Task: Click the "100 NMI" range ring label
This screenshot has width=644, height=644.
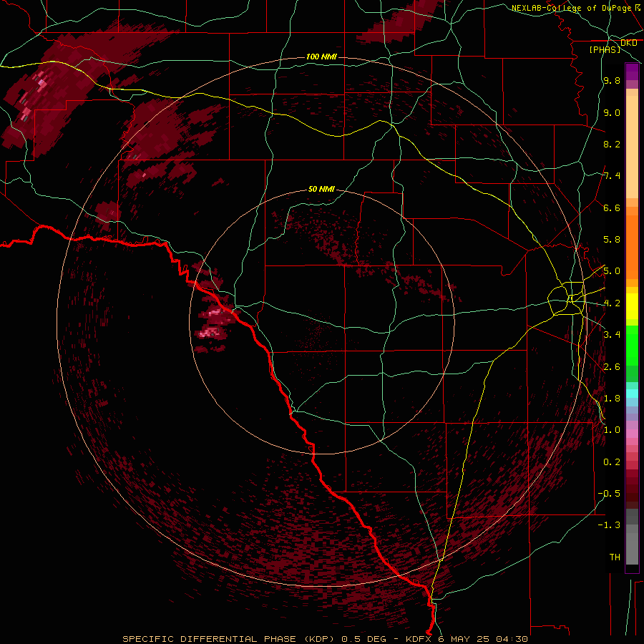Action: (x=321, y=57)
